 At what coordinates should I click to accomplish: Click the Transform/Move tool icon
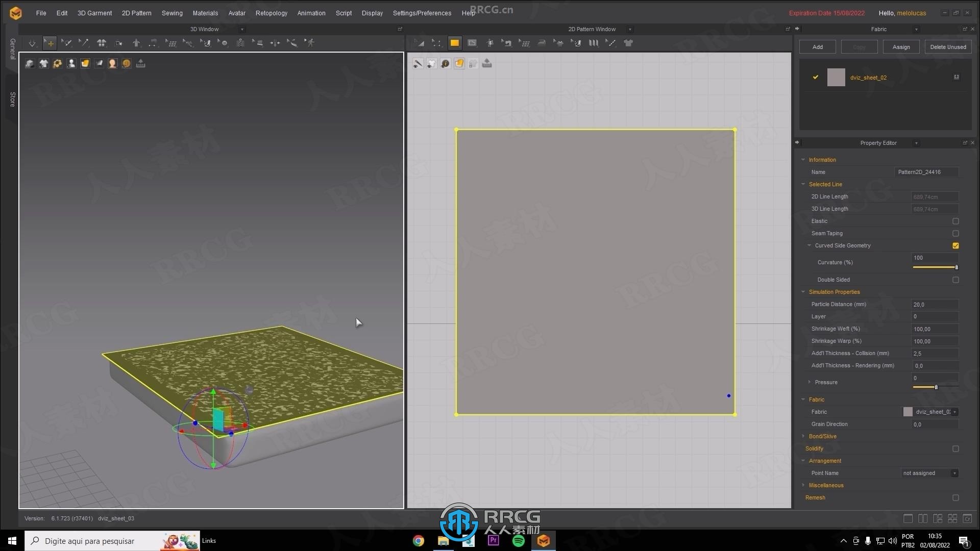tap(51, 42)
